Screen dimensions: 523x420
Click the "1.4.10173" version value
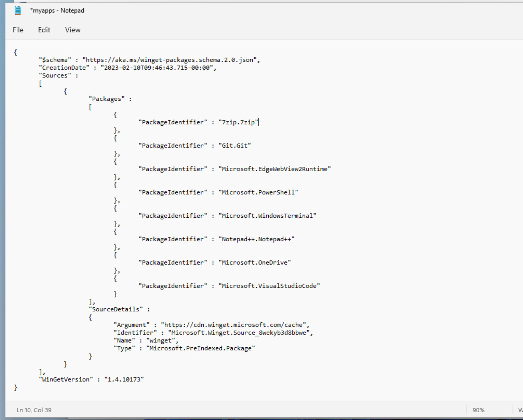coord(124,379)
